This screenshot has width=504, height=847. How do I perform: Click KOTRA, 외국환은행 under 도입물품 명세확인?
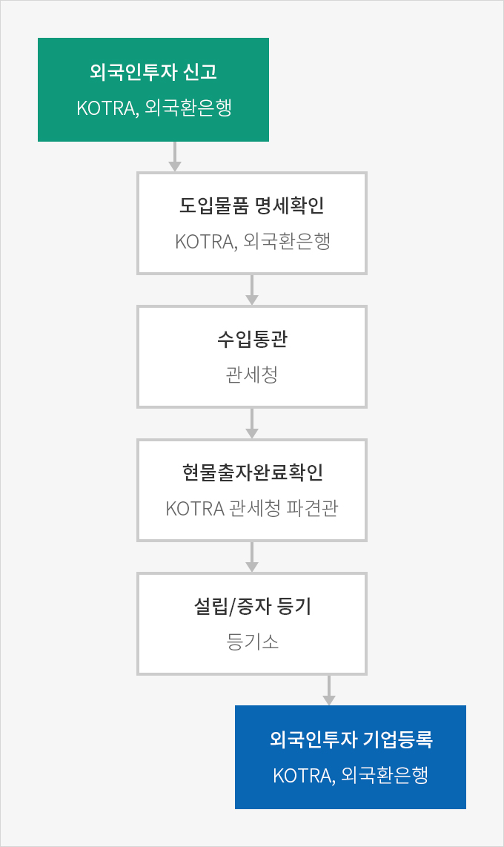[252, 242]
